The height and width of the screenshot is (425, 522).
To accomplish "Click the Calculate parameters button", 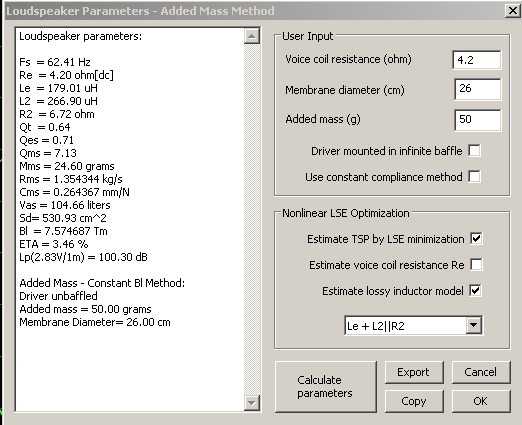I will [326, 386].
